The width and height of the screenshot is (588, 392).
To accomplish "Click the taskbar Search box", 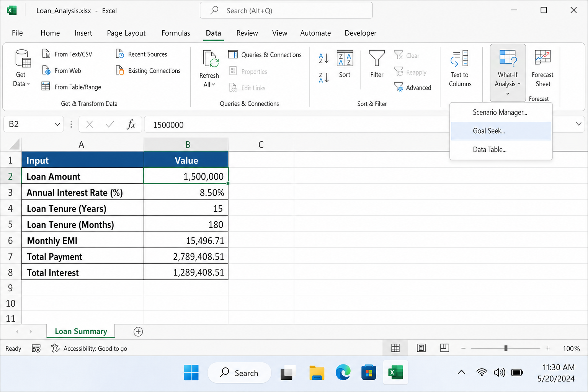I will click(239, 372).
